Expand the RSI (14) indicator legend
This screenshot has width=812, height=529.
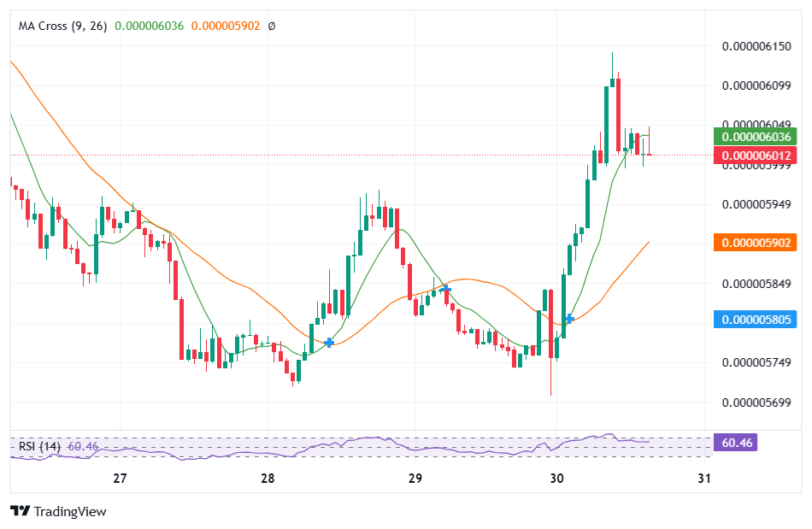(38, 444)
